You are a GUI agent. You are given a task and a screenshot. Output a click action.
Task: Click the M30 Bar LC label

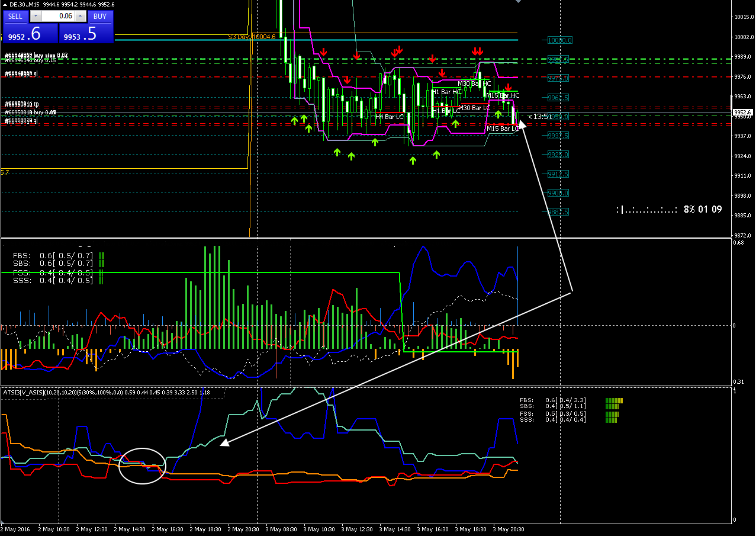474,108
